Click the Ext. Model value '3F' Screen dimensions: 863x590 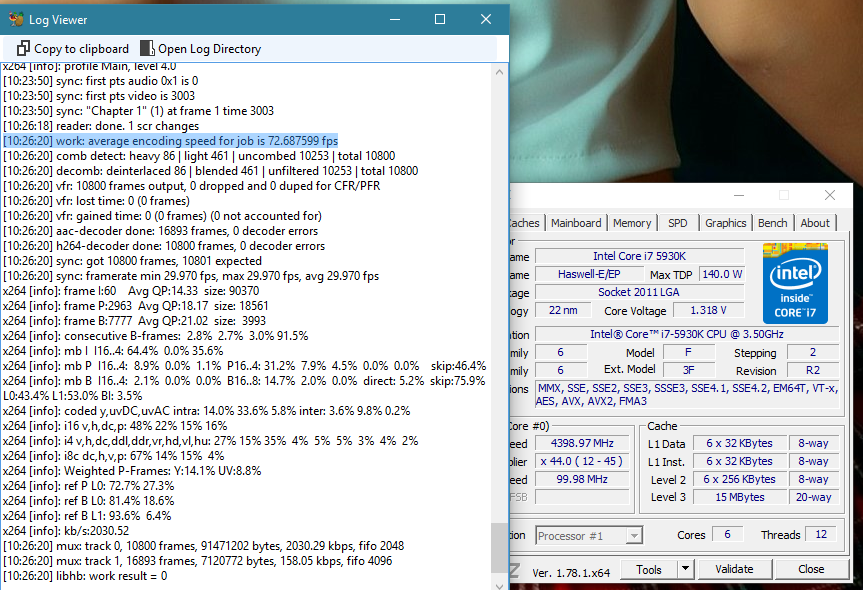click(689, 370)
